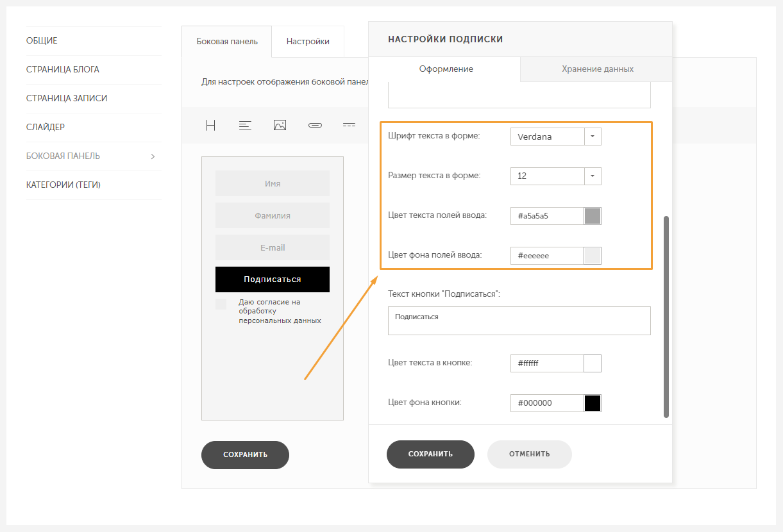The width and height of the screenshot is (783, 532).
Task: Click the Подписаться button text field
Action: coord(519,320)
